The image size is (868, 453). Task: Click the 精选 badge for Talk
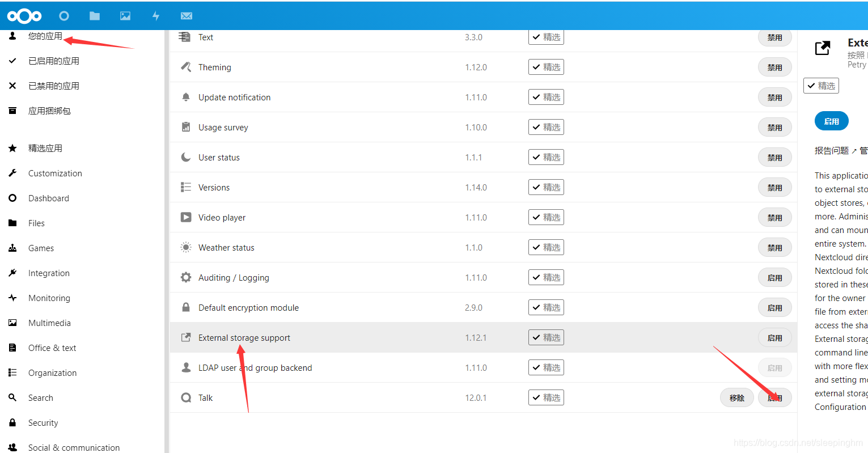[546, 397]
